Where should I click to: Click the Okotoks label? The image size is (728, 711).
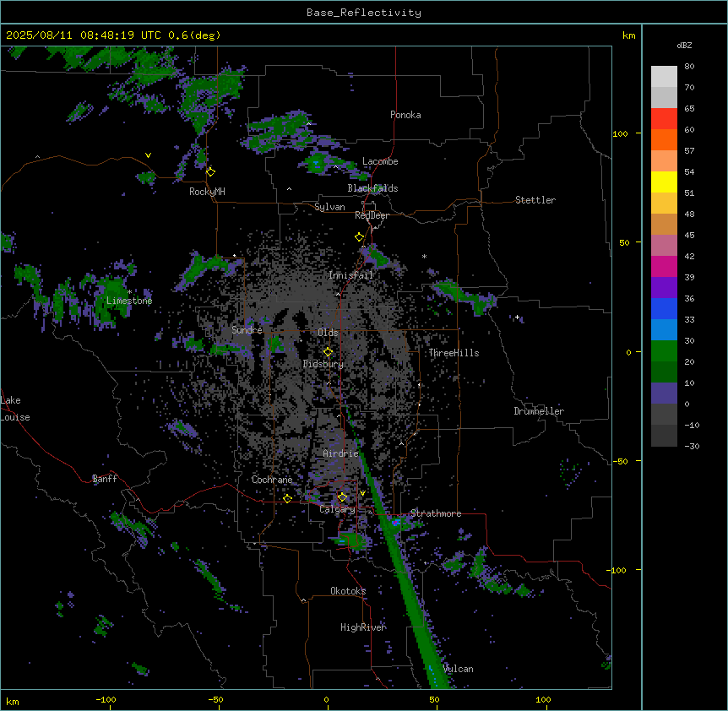tap(348, 591)
